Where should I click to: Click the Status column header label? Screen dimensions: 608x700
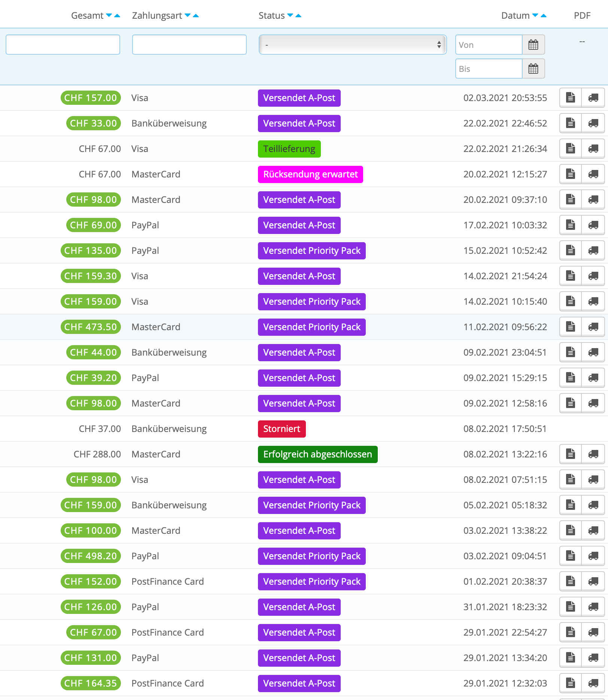[x=272, y=15]
